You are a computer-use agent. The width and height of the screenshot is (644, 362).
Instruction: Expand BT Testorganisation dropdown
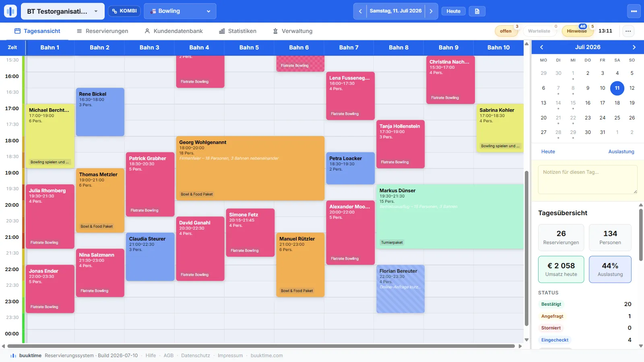63,11
